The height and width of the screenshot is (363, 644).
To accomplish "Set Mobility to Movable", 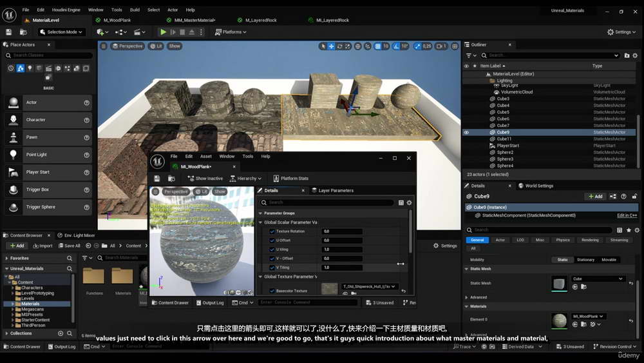I will coord(609,260).
